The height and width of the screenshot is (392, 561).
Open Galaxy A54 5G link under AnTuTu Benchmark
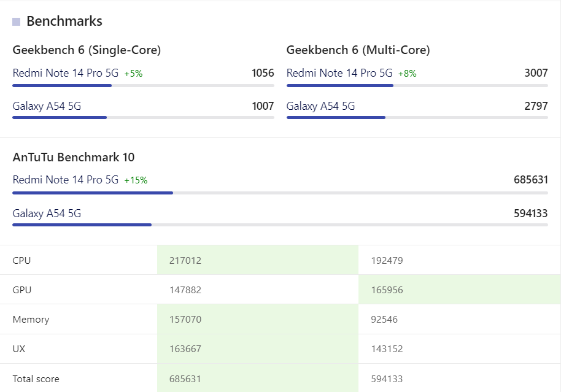coord(47,213)
